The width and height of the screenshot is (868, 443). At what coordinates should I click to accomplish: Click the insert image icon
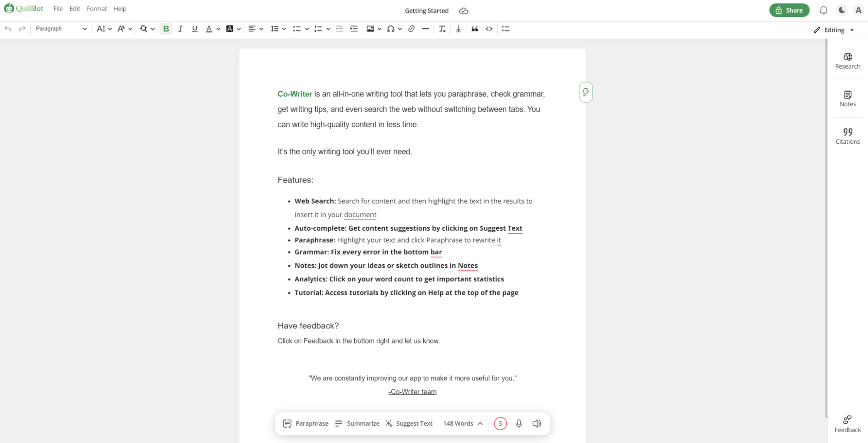coord(370,29)
